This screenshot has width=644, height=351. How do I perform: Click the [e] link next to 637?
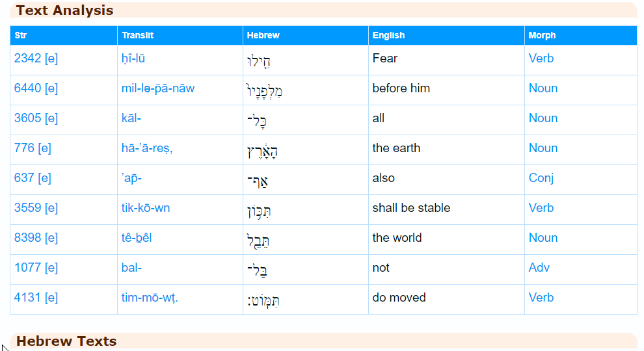[x=44, y=178]
